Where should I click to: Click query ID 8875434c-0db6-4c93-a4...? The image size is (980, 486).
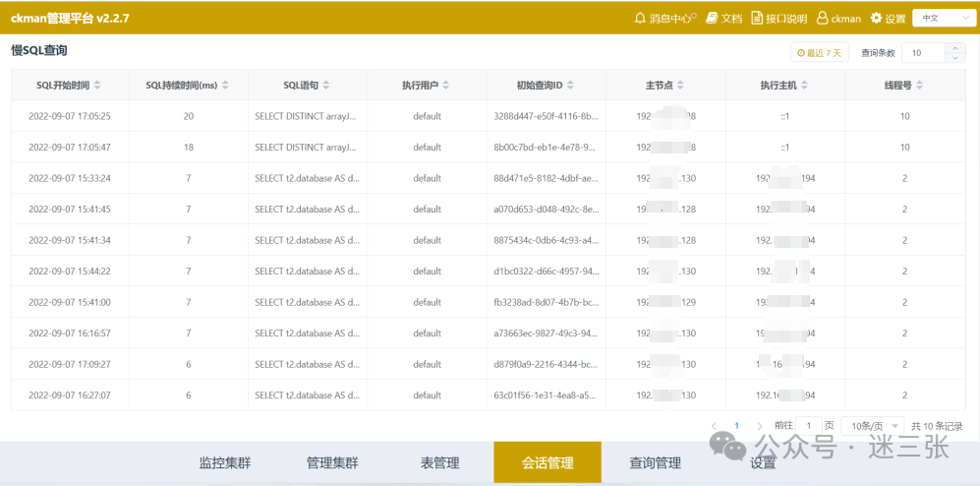click(547, 240)
